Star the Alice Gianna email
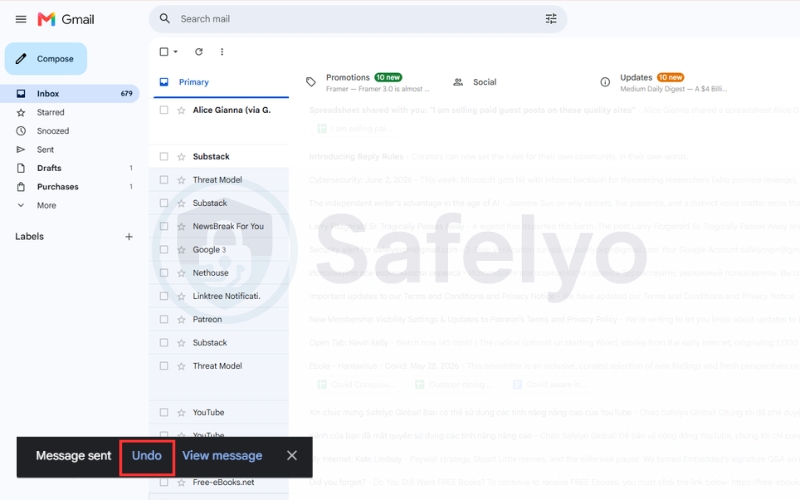Screen dimensions: 800x500 (x=181, y=110)
